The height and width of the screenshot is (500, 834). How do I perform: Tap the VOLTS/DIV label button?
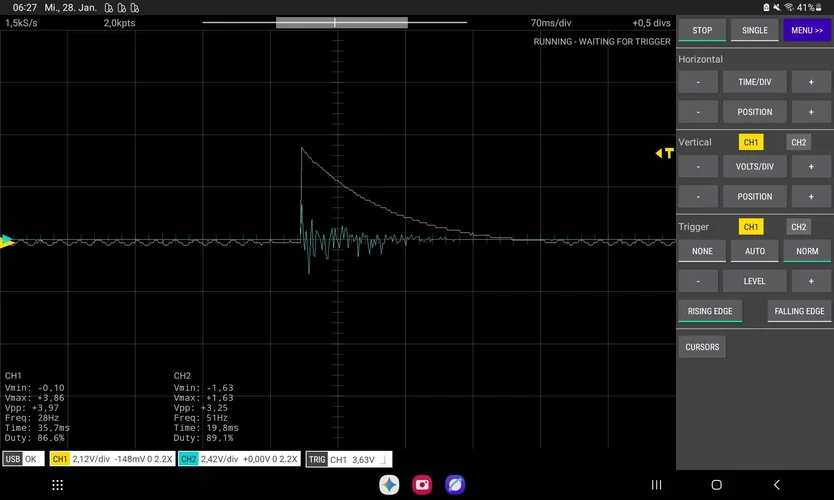click(754, 166)
